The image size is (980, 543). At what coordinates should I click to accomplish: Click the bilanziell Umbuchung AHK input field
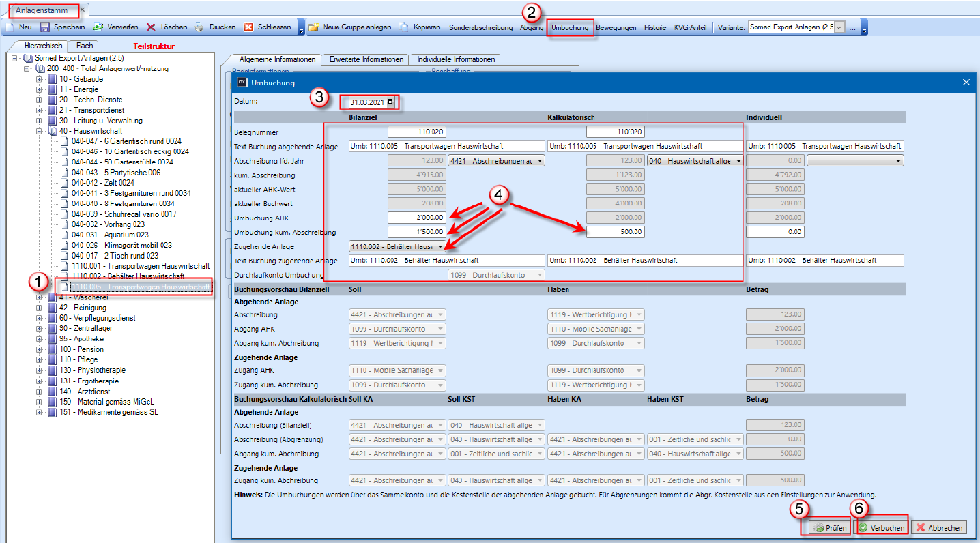click(417, 218)
